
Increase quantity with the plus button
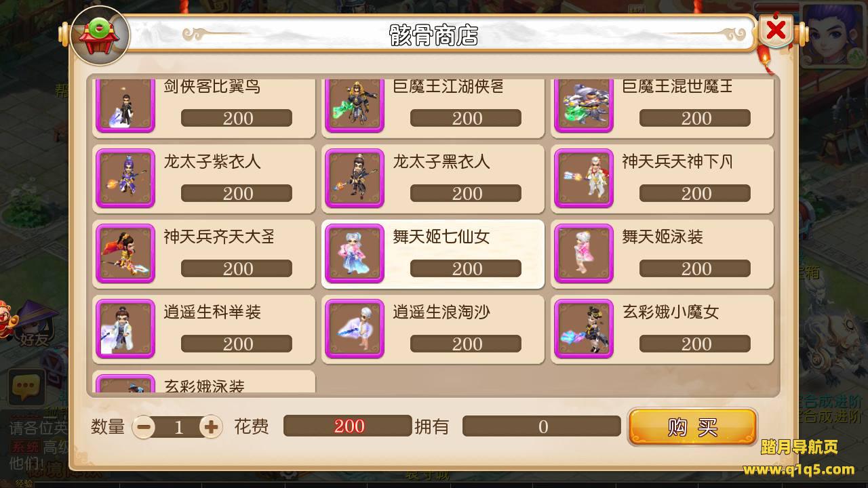click(211, 427)
